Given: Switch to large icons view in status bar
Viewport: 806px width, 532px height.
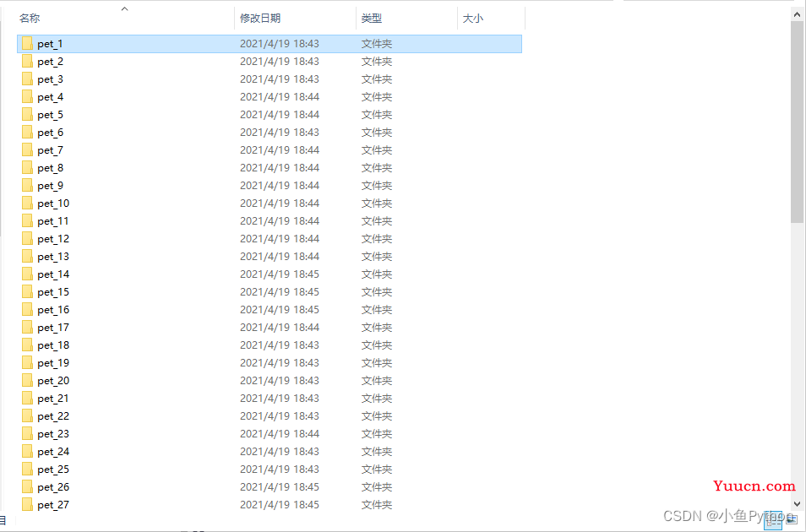Looking at the screenshot, I should click(x=792, y=519).
